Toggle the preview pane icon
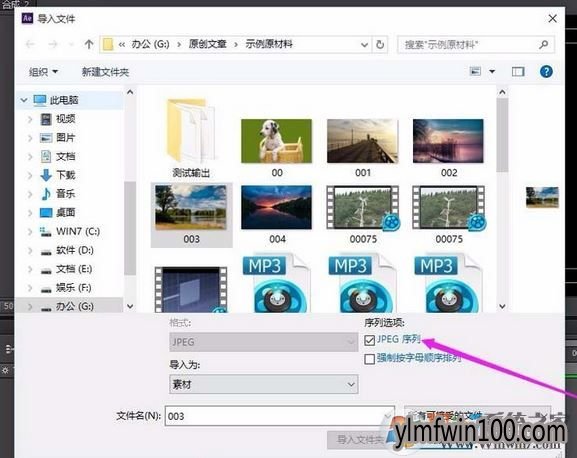The height and width of the screenshot is (458, 577). coord(518,71)
